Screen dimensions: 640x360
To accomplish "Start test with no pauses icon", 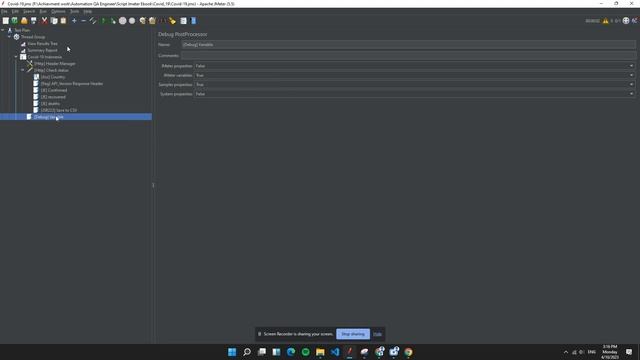I will point(113,21).
